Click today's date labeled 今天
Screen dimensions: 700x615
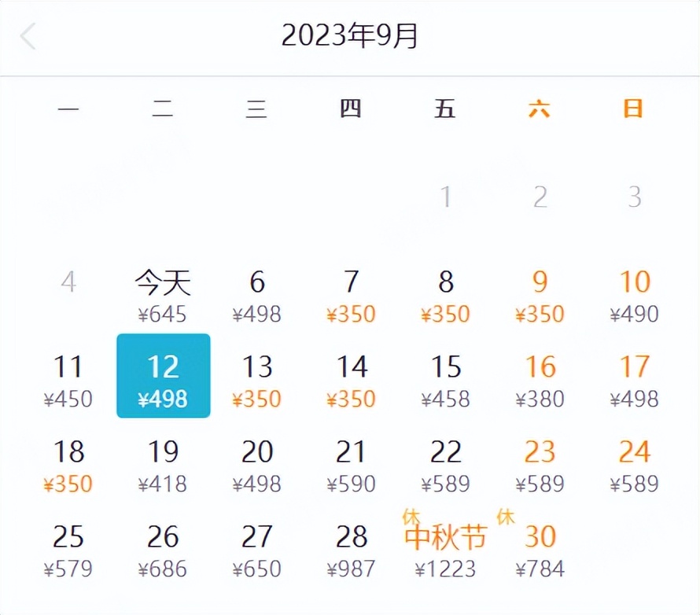163,283
